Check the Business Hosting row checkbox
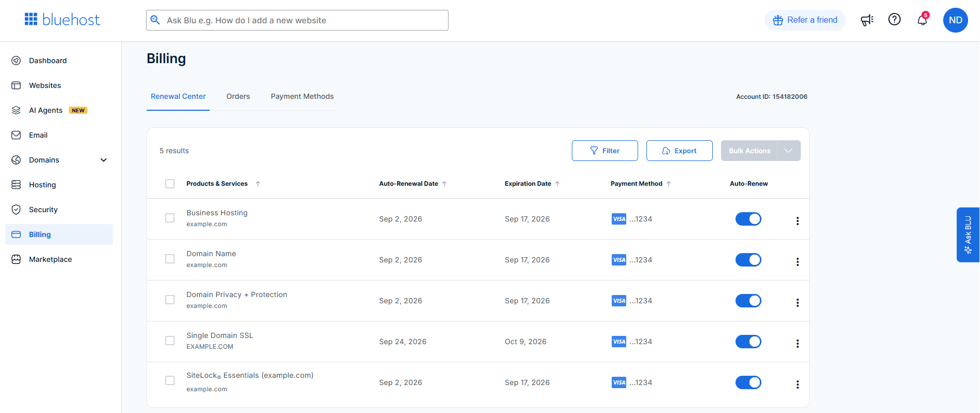 click(x=170, y=218)
